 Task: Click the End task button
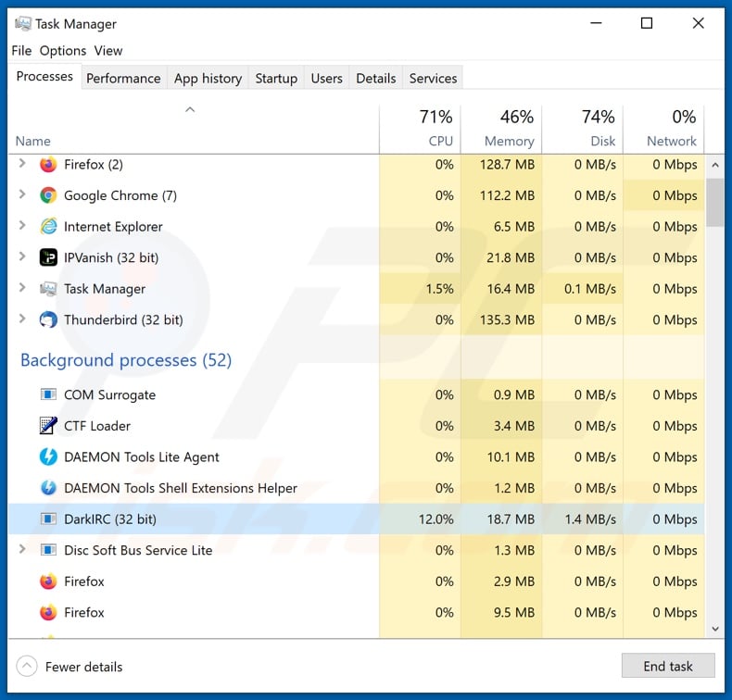tap(668, 666)
